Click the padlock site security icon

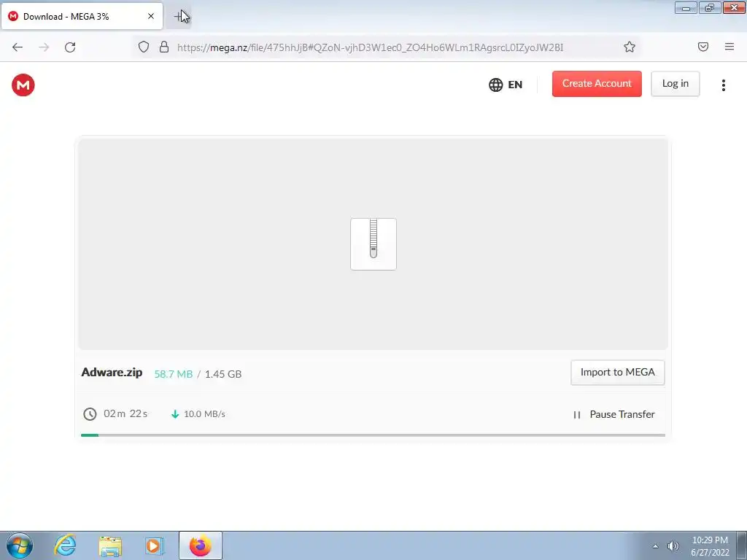(164, 47)
